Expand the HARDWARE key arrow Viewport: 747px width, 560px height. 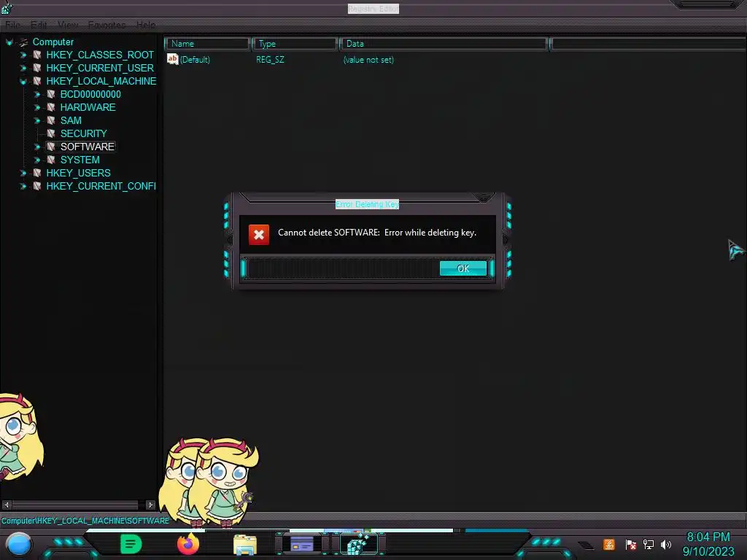(36, 108)
